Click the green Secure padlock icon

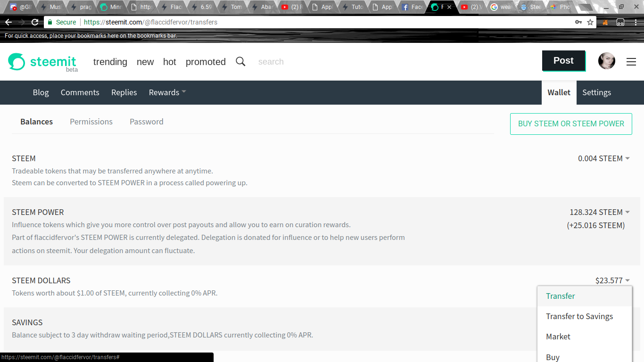pyautogui.click(x=50, y=22)
